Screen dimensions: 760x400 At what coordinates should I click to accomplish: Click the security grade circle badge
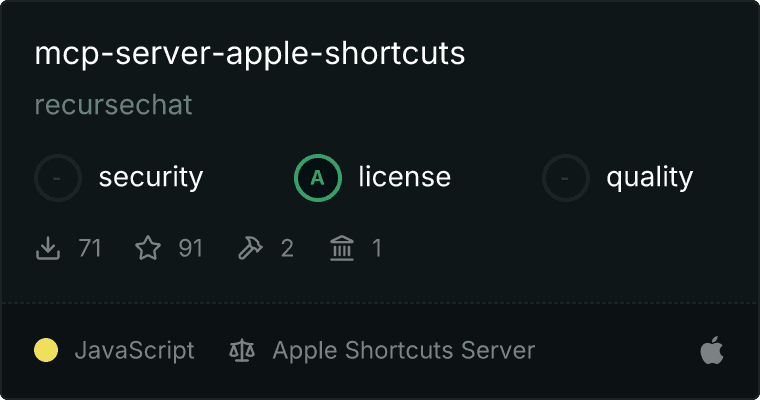click(58, 178)
